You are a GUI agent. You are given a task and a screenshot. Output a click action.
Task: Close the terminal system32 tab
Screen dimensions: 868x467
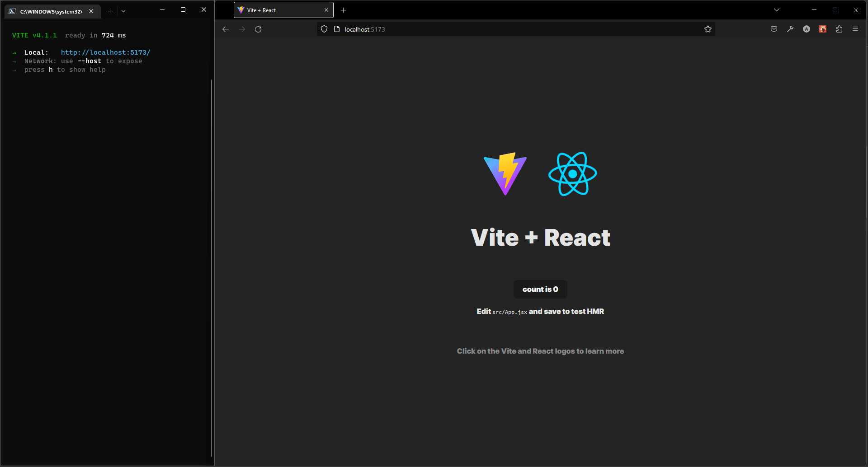[x=91, y=11]
